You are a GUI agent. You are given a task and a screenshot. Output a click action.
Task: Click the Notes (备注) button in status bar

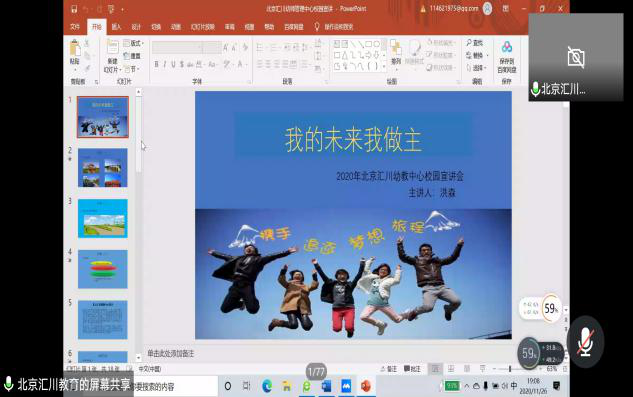click(389, 369)
